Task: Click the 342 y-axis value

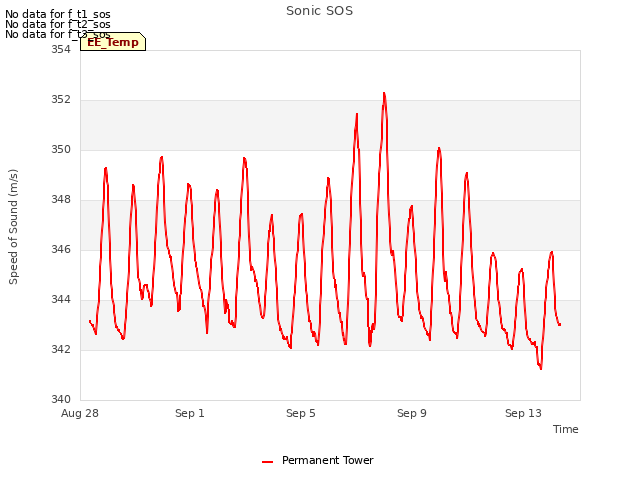Action: point(61,349)
